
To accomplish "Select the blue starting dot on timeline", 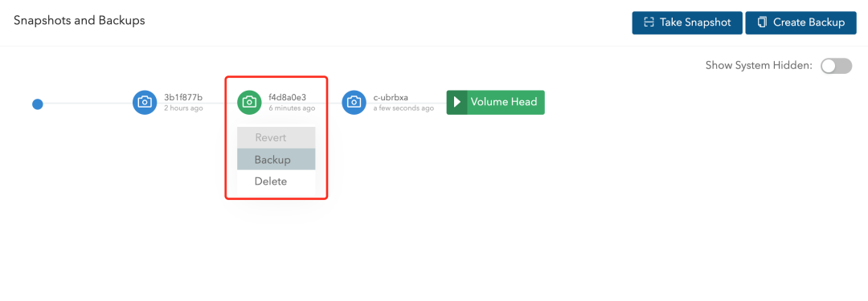I will 38,104.
